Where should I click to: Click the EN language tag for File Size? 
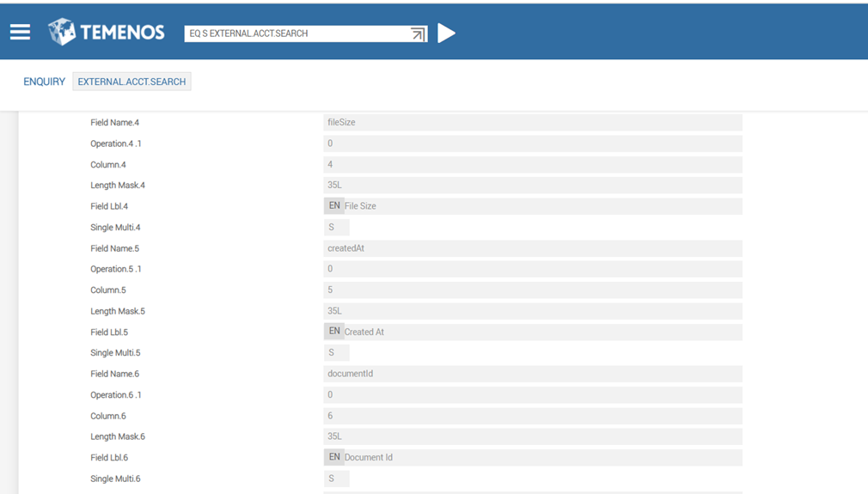[334, 206]
